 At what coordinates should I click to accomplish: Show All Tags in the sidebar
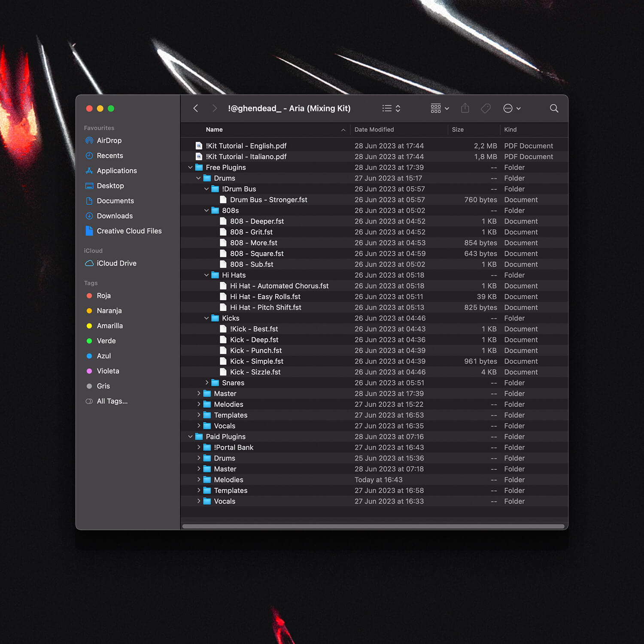point(112,401)
